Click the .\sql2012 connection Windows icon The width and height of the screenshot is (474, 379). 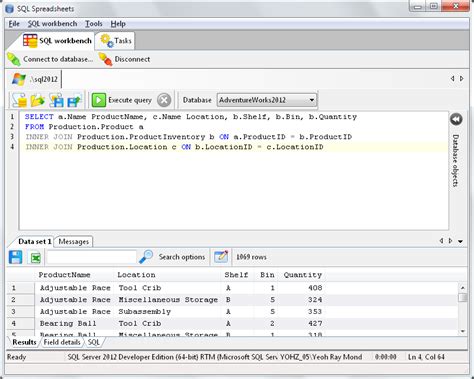click(19, 79)
